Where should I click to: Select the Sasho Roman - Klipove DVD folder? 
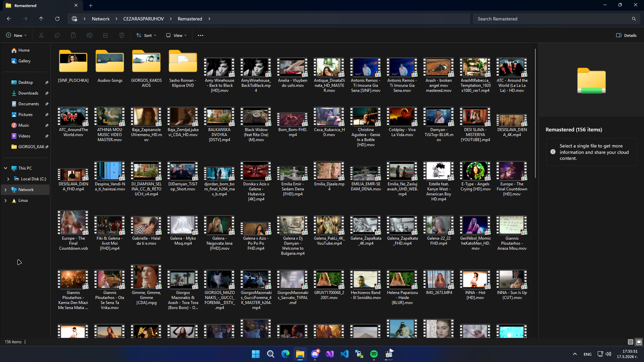point(183,68)
